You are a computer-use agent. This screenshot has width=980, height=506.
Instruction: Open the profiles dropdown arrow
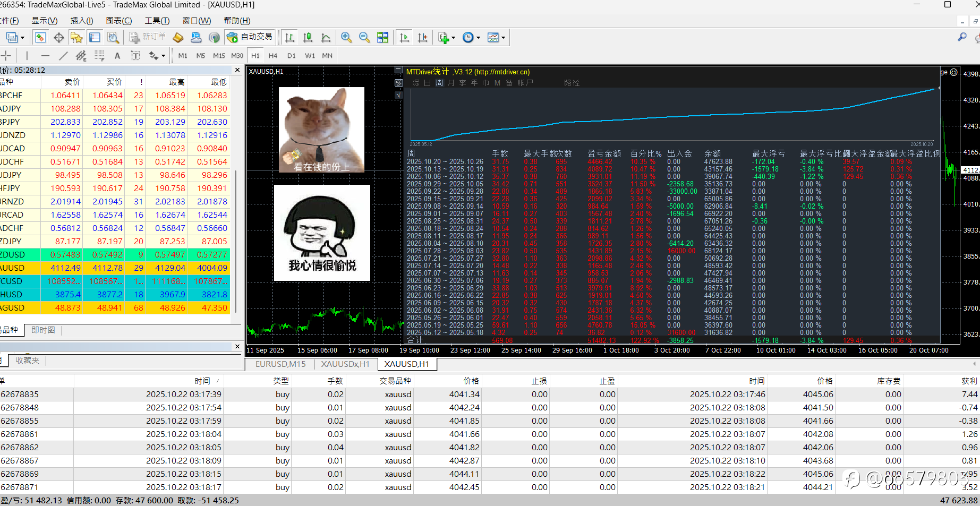(22, 38)
